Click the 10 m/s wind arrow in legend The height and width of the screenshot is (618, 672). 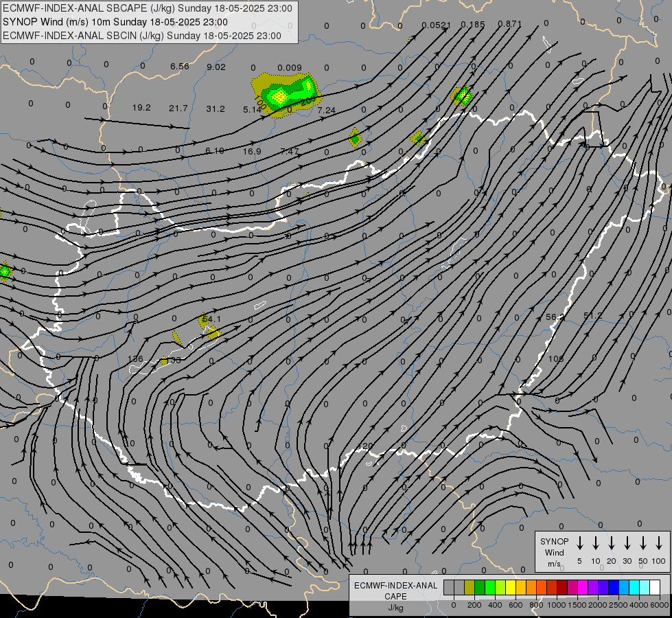click(x=596, y=542)
